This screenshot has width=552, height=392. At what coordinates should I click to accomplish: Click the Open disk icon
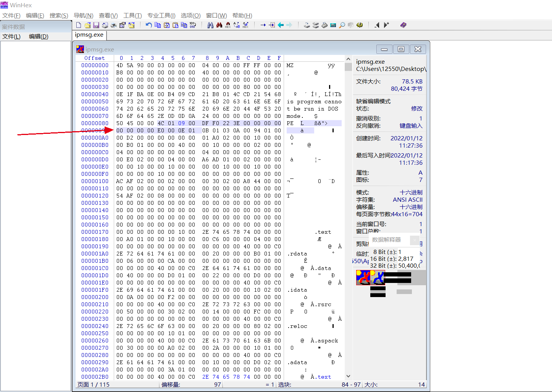tap(307, 25)
